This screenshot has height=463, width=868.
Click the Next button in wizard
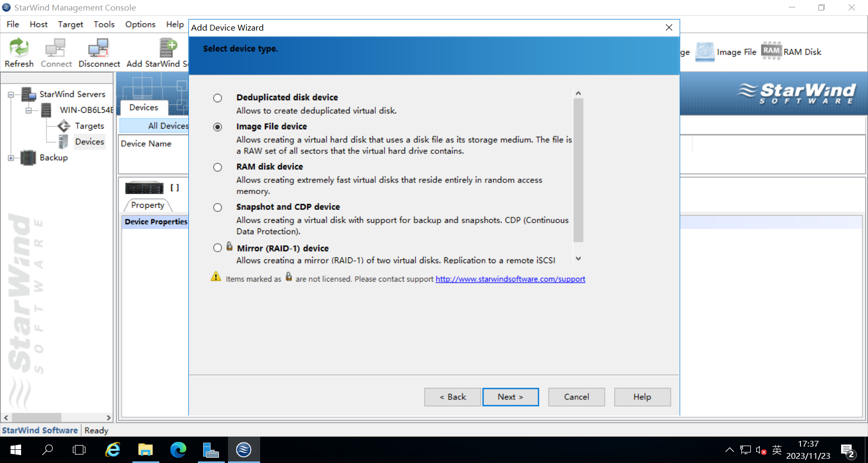click(510, 397)
